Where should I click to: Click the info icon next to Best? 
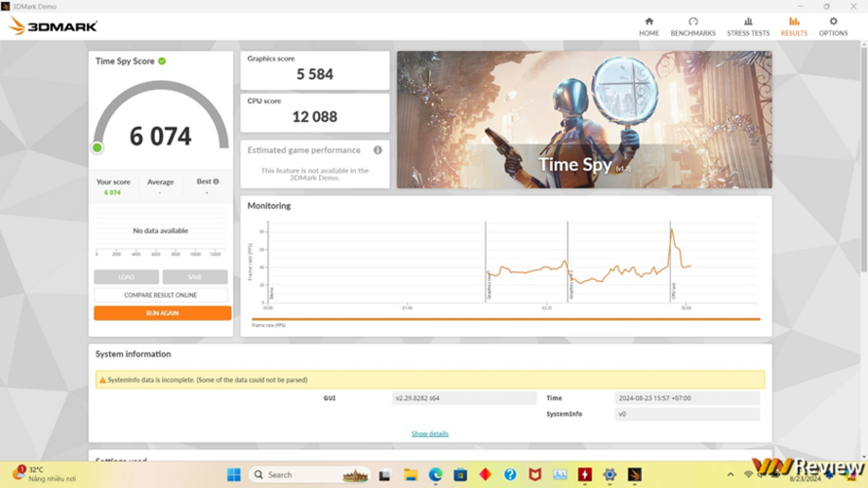coord(216,182)
